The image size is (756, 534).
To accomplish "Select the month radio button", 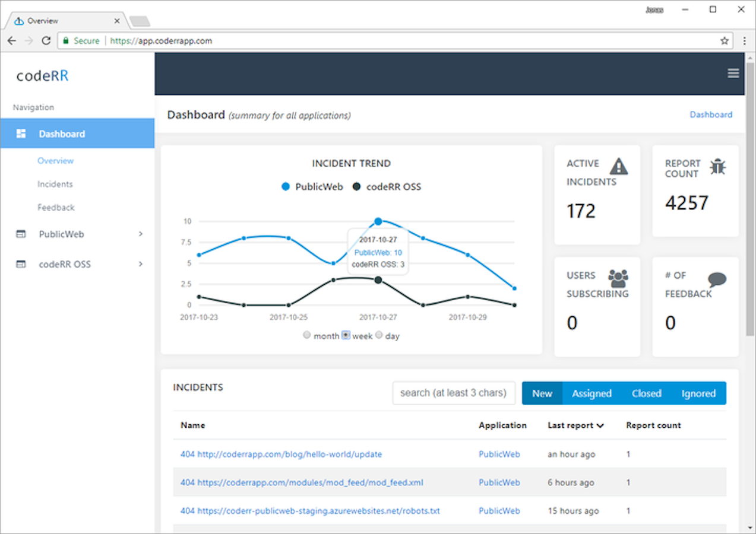I will point(307,335).
